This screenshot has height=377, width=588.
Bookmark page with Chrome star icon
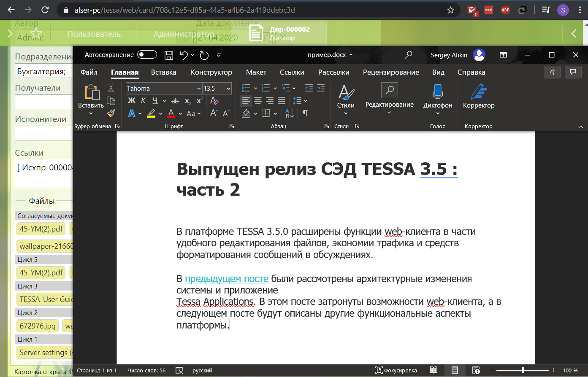(450, 10)
